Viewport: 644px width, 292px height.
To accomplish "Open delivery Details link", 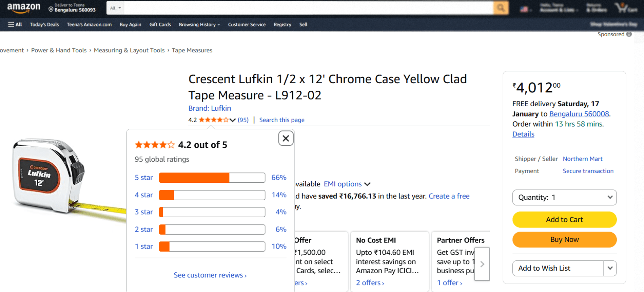I will tap(523, 134).
